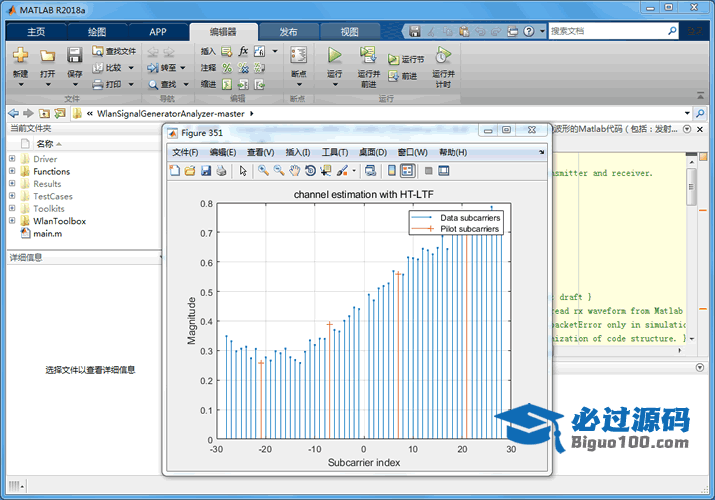
Task: Click the Print figure icon in Figure 351
Action: click(x=221, y=170)
